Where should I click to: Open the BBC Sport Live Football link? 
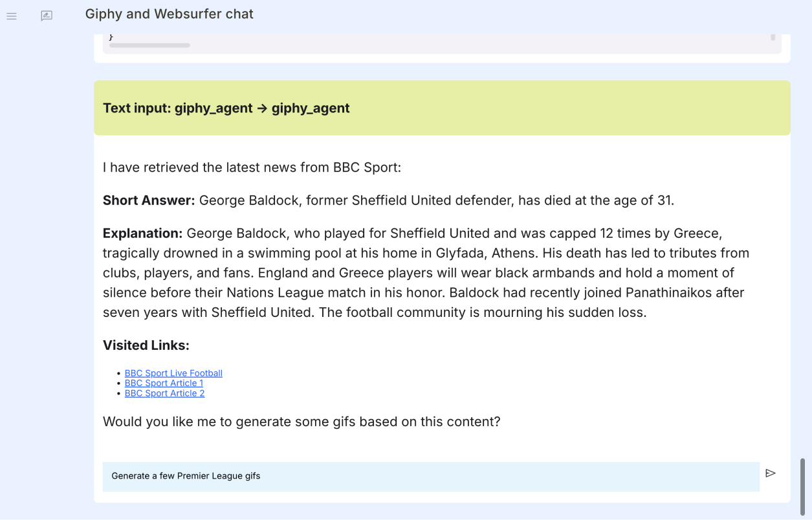pos(173,373)
